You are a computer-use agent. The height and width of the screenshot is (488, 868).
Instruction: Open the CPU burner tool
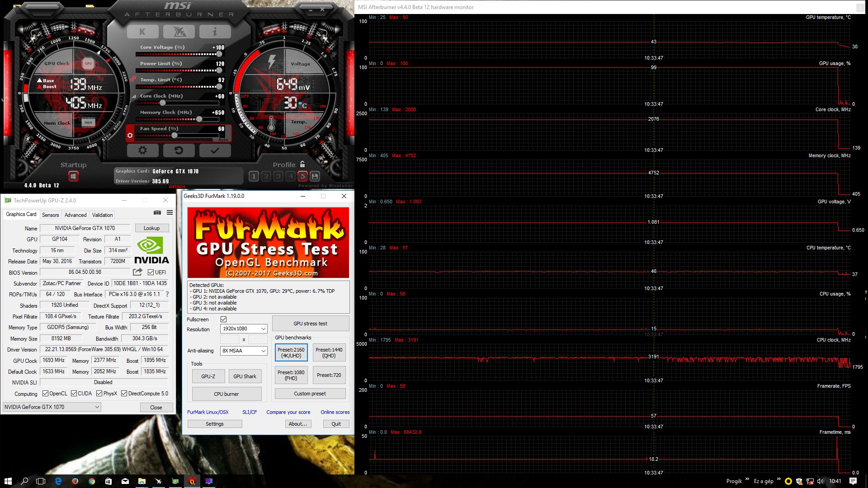(226, 394)
